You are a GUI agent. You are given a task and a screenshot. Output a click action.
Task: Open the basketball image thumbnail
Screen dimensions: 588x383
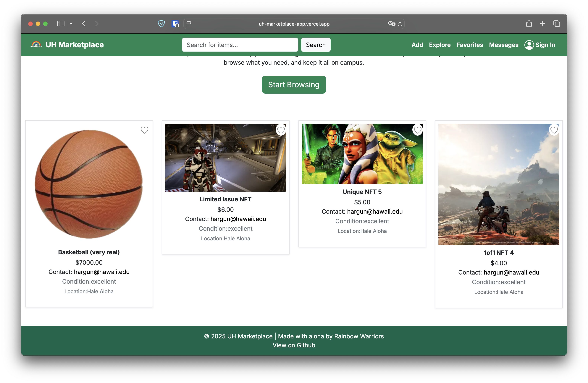tap(89, 184)
